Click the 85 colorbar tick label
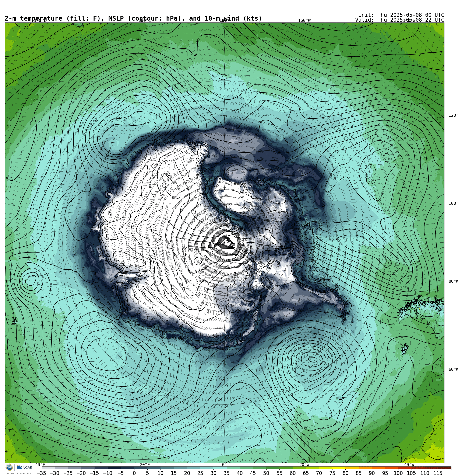 click(x=359, y=473)
